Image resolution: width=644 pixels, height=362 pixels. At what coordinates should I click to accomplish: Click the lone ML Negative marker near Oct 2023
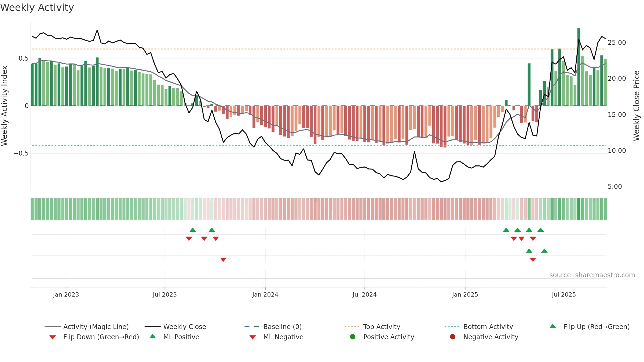(223, 260)
